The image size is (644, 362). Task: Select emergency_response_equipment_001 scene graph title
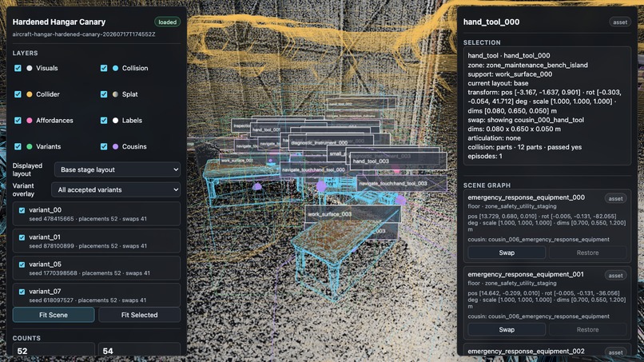pyautogui.click(x=526, y=274)
